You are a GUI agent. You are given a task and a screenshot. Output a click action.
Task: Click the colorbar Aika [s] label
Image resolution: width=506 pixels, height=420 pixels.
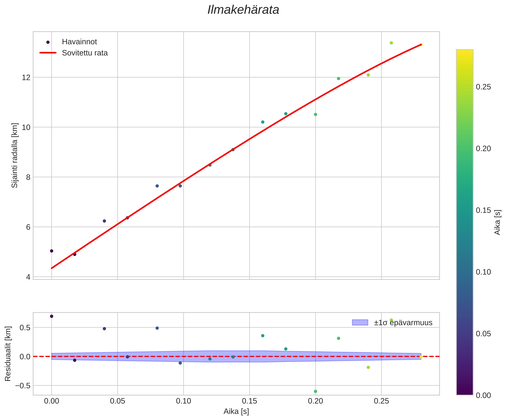pyautogui.click(x=497, y=222)
